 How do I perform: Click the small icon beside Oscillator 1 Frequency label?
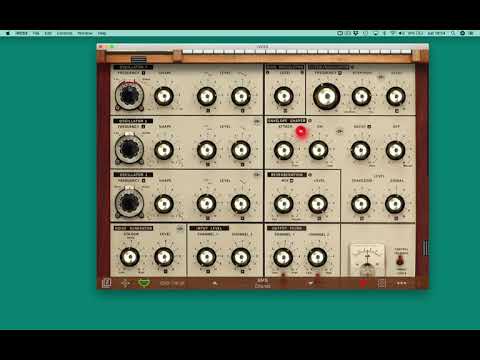tap(144, 73)
